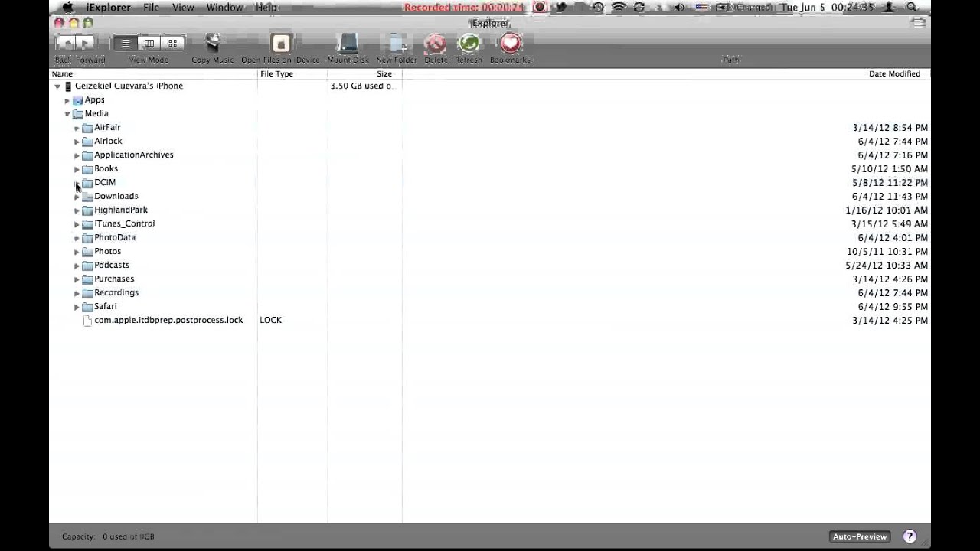Expand the AirFair folder
Viewport: 980px width, 551px height.
77,128
